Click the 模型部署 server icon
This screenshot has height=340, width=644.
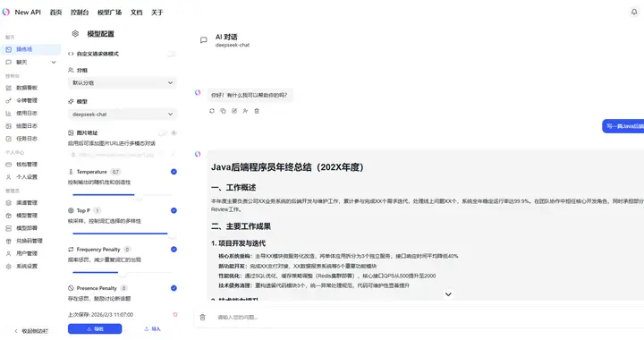[x=9, y=228]
